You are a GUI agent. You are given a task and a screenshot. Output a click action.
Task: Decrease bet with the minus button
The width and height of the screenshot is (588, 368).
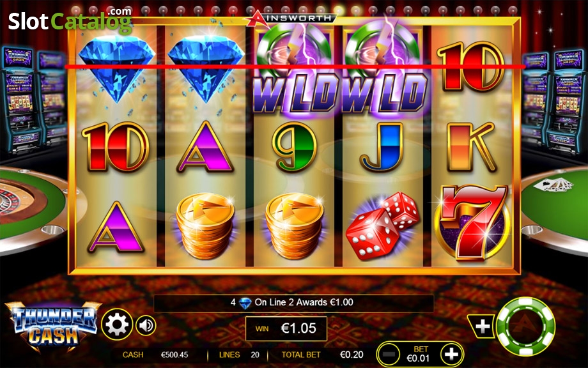[x=389, y=354]
